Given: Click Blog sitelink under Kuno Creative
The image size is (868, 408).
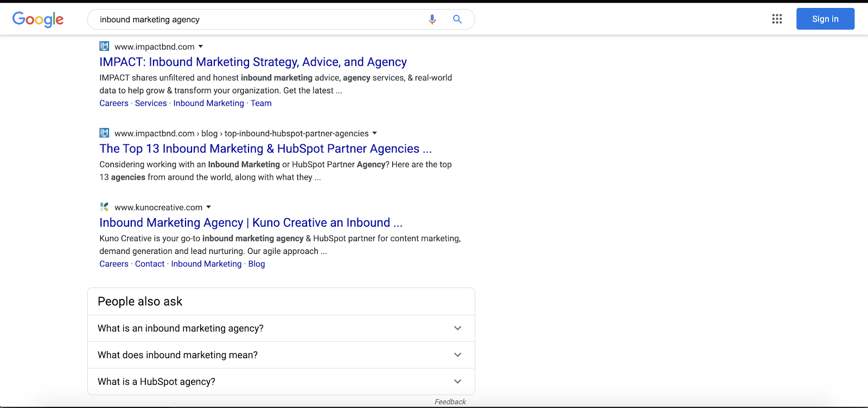Looking at the screenshot, I should (x=257, y=264).
